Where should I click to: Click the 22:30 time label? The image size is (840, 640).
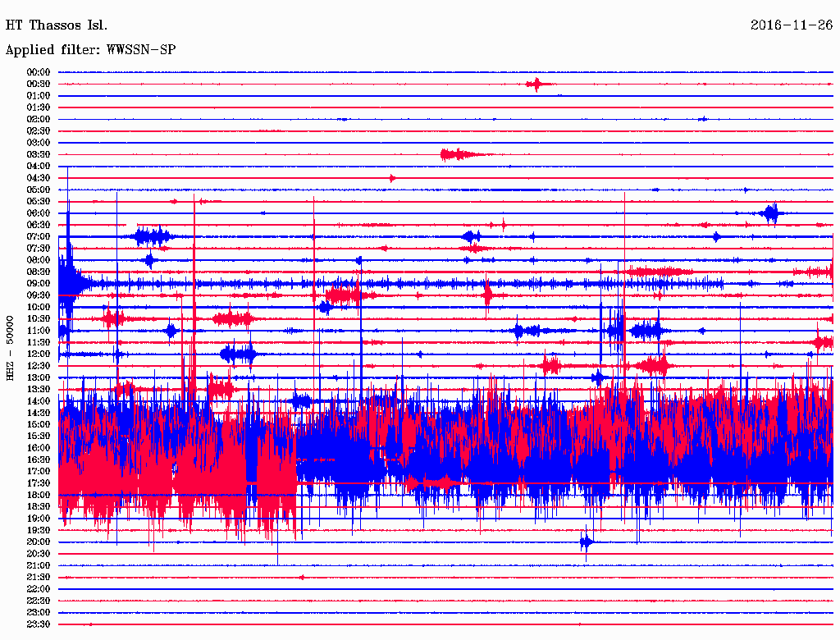39,601
